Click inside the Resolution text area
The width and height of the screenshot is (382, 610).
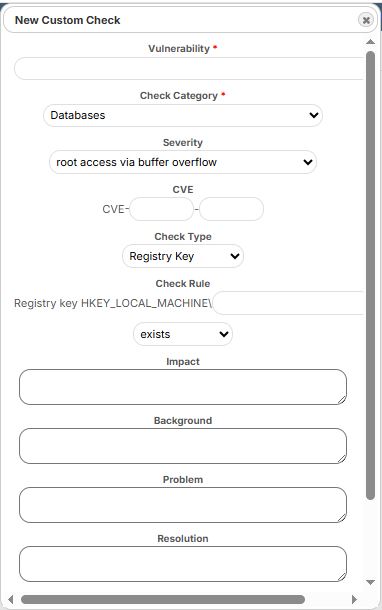pyautogui.click(x=183, y=564)
